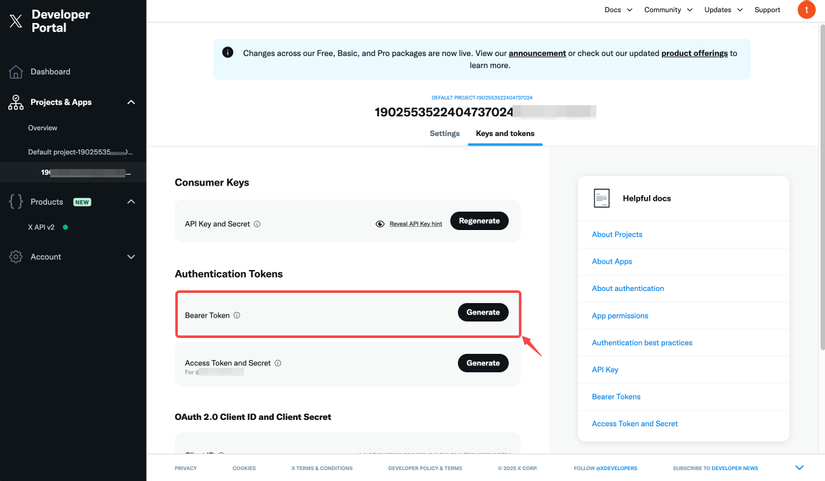Open the Docs dropdown menu
Image resolution: width=825 pixels, height=481 pixels.
(618, 9)
